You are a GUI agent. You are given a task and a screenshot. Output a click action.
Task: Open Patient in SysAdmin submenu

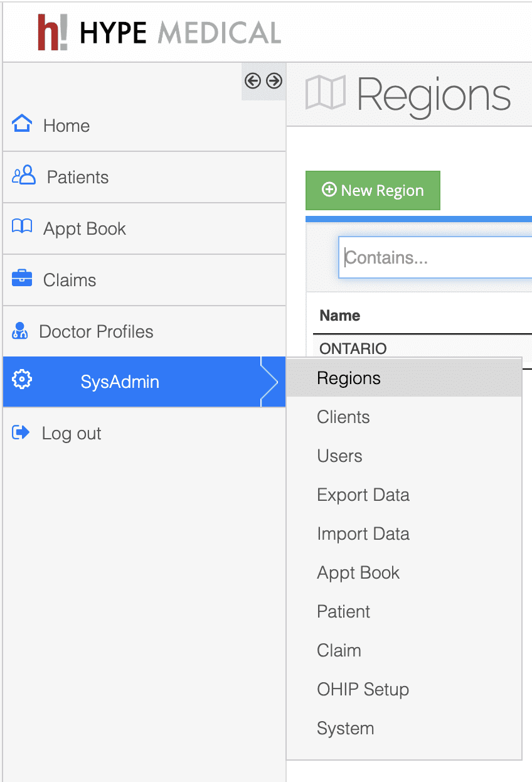click(x=404, y=612)
